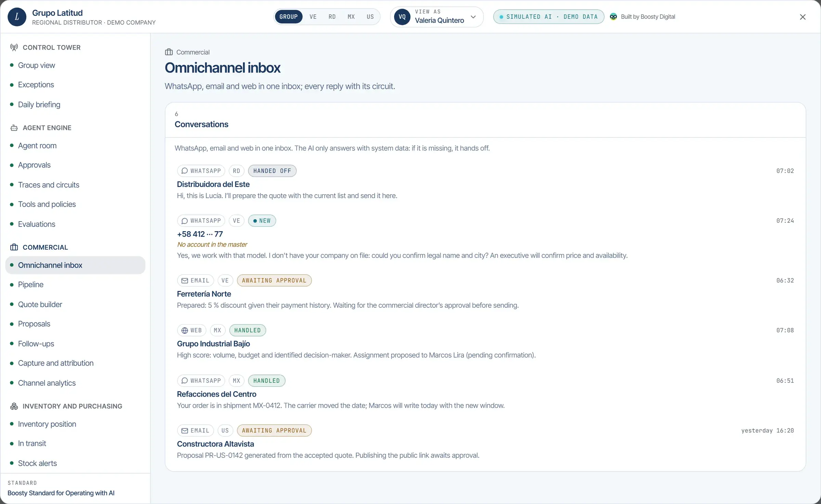Click AWAITING APPROVAL badge on Ferretería Norte
Image resolution: width=821 pixels, height=504 pixels.
coord(274,280)
